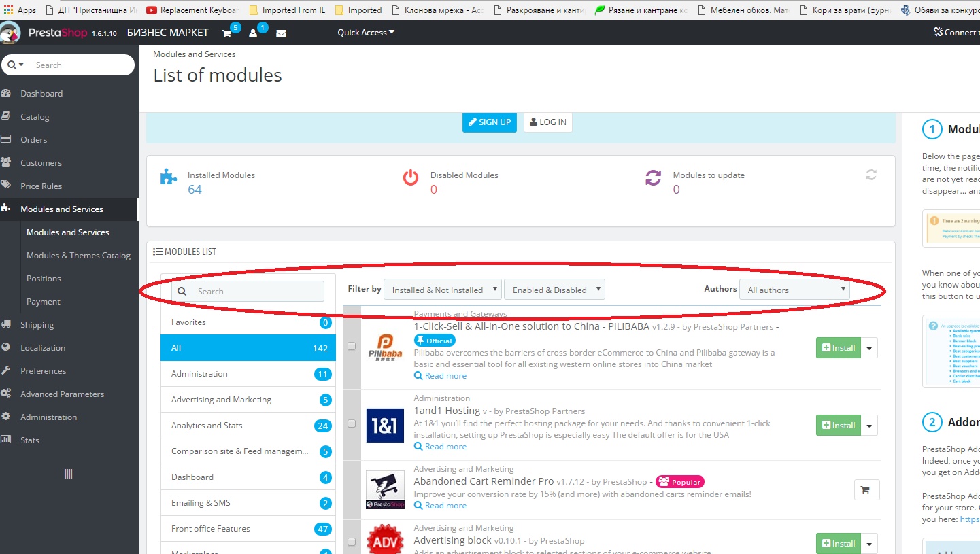
Task: Install the Advertising block module
Action: click(x=838, y=544)
